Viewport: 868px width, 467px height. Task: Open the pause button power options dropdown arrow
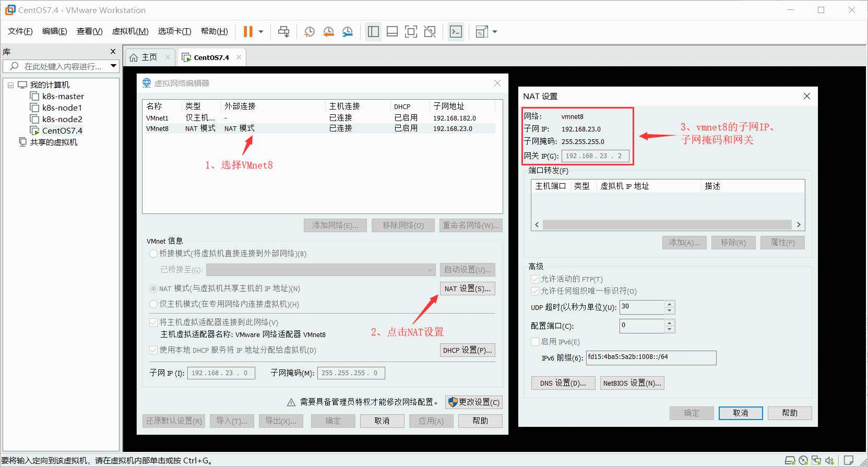click(x=261, y=32)
